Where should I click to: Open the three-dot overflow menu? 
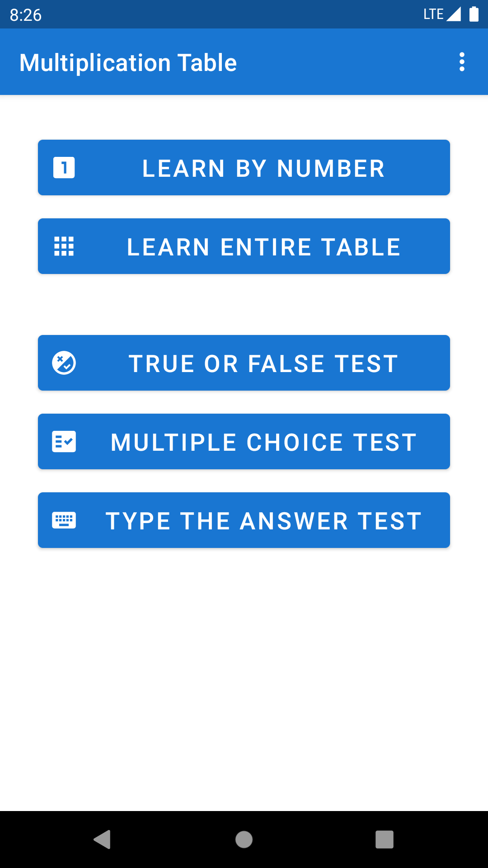(462, 62)
